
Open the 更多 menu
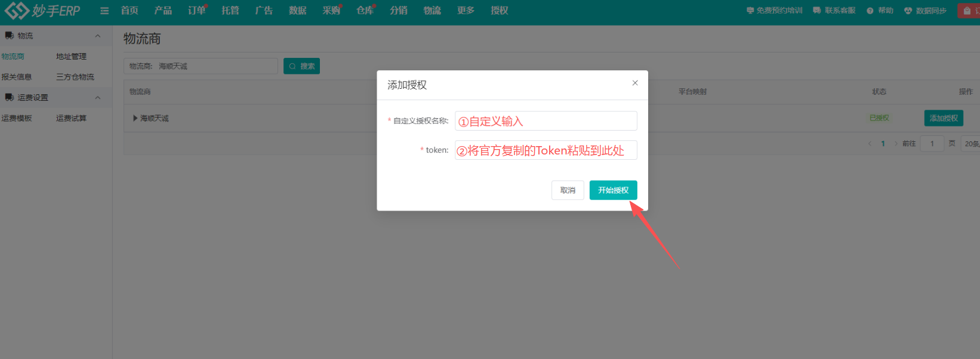[466, 11]
